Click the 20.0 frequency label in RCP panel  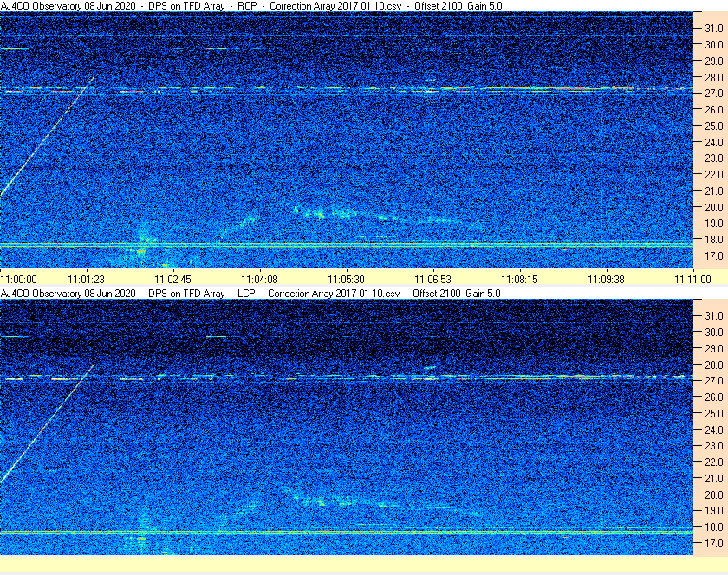tap(714, 207)
